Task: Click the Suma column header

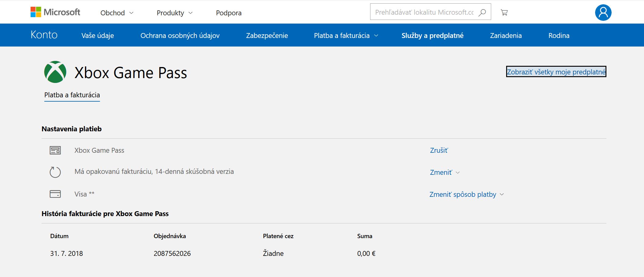Action: coord(365,236)
